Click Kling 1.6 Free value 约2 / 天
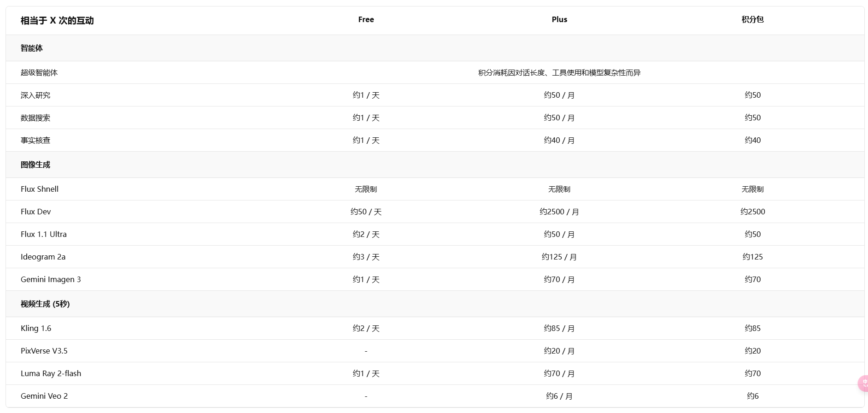This screenshot has width=868, height=413. pos(366,328)
